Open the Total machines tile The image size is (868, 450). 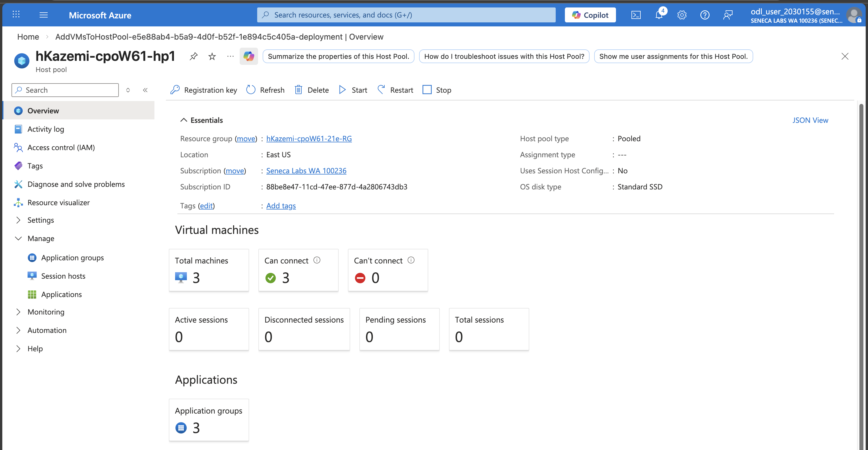209,270
